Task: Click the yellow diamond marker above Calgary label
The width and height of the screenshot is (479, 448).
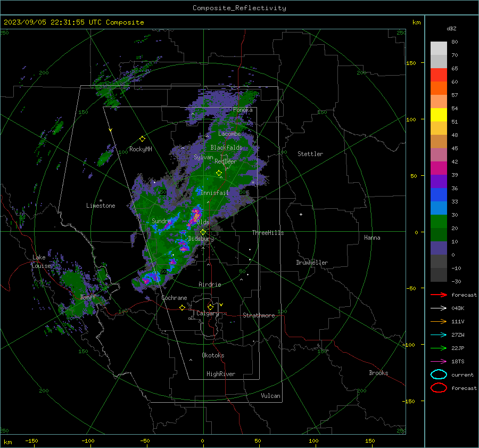Action: pos(210,307)
